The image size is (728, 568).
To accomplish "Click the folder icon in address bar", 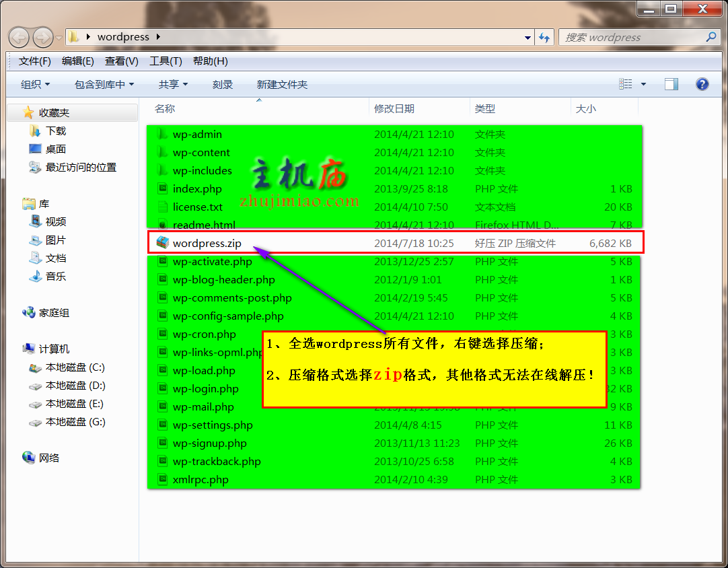I will (73, 37).
